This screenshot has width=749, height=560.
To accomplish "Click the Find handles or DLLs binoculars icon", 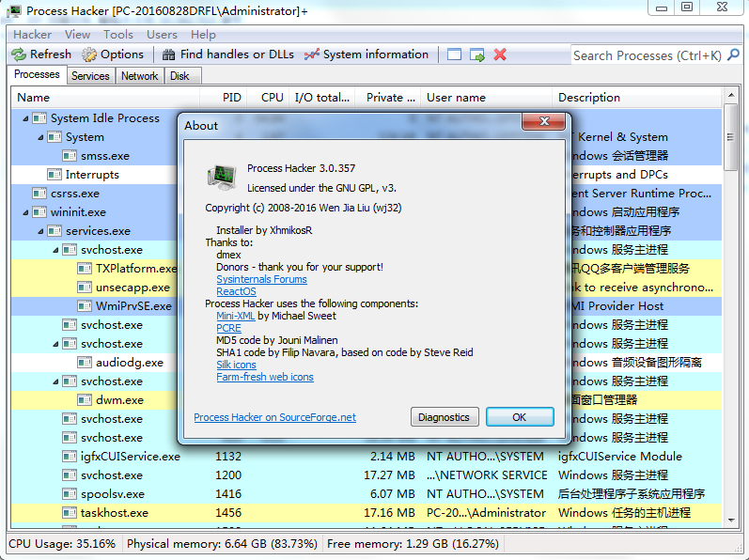I will tap(168, 54).
